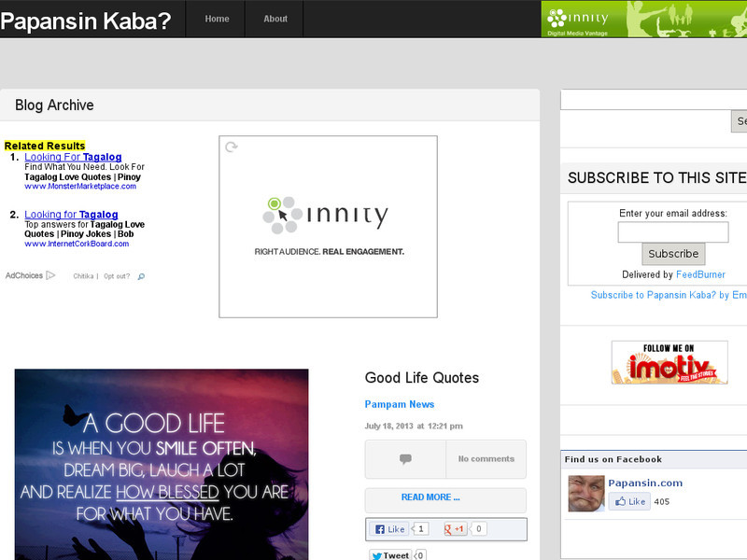Click the Pampam News author link

[x=400, y=404]
